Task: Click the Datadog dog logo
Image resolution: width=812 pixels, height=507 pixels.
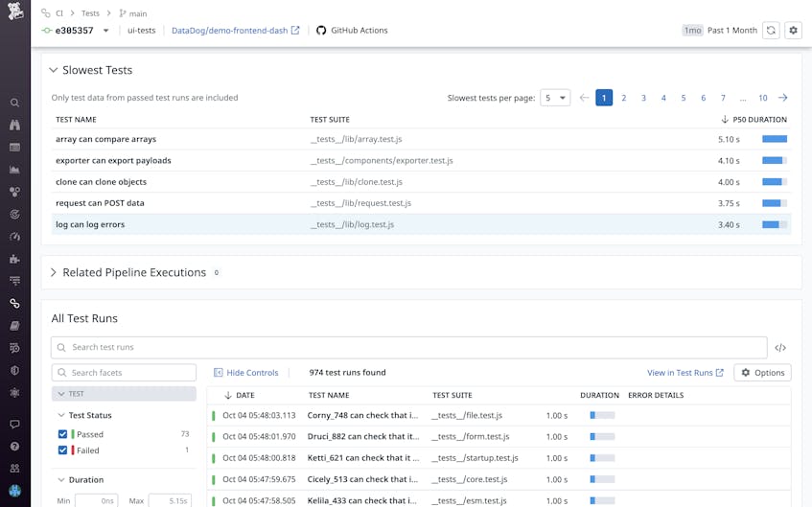Action: point(15,11)
